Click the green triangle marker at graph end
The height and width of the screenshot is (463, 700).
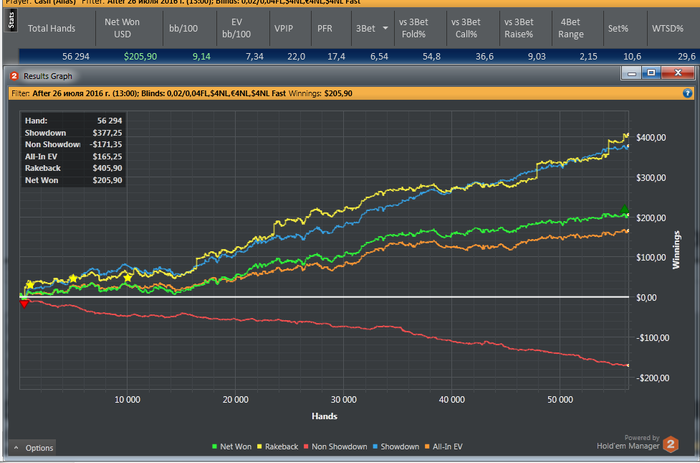625,209
